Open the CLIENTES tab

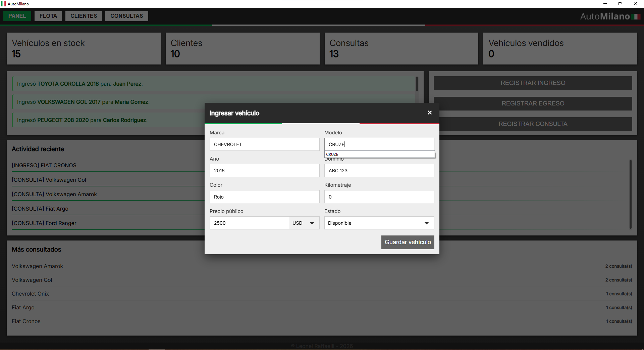tap(84, 16)
